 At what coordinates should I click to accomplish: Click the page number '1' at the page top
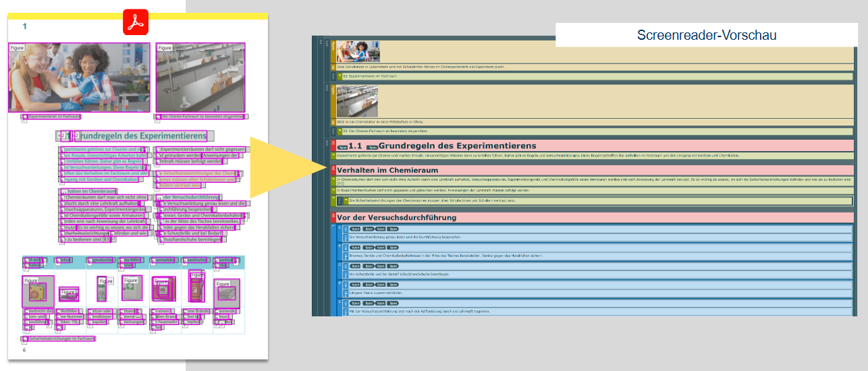click(x=25, y=26)
